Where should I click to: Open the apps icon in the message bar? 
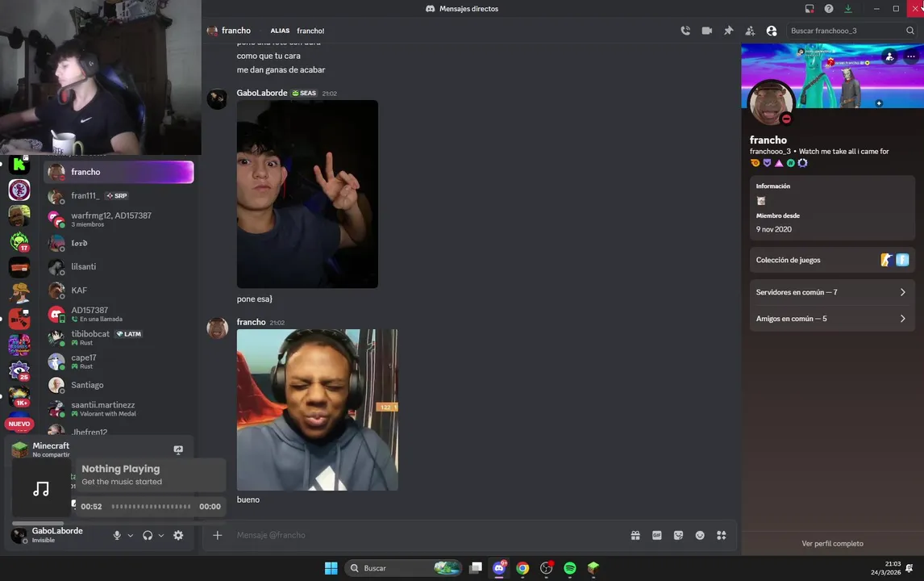(722, 535)
